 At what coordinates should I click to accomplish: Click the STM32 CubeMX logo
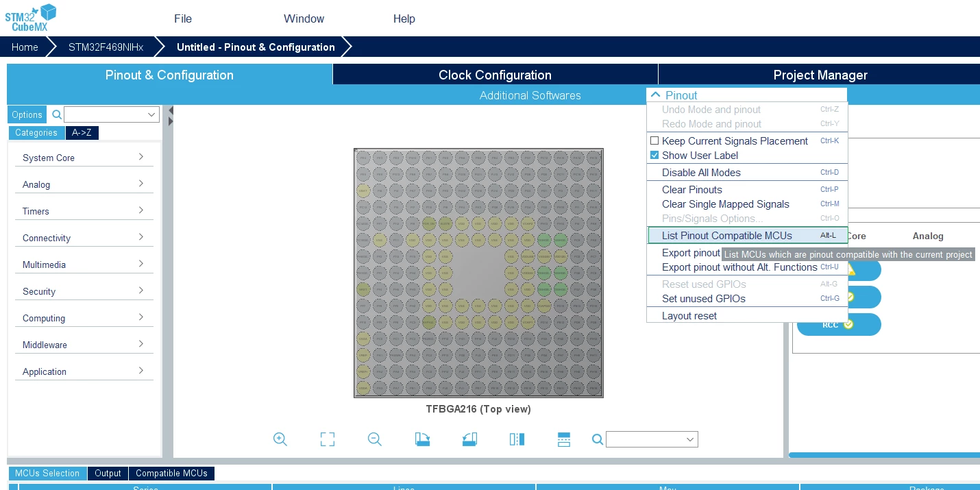click(x=31, y=17)
